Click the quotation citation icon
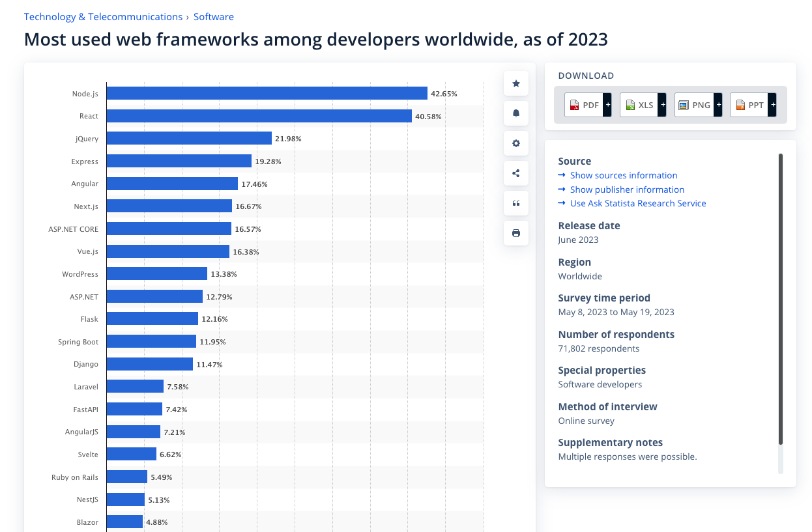This screenshot has width=812, height=532. pos(516,203)
